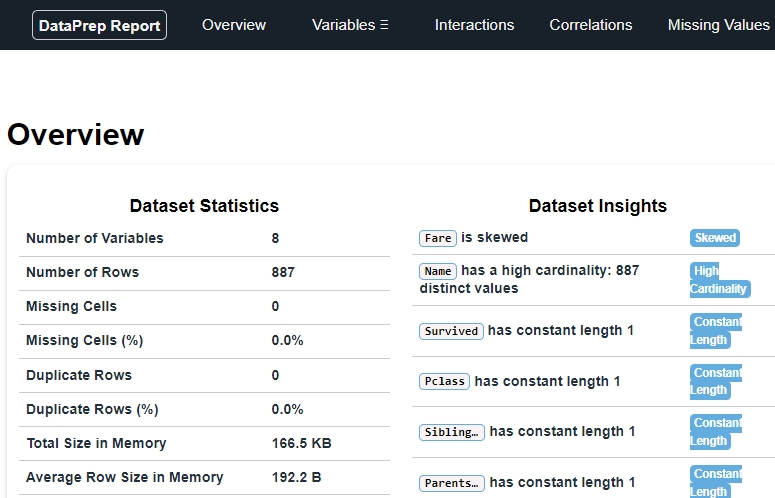775x498 pixels.
Task: Click the Pclass variable tag
Action: click(x=444, y=381)
